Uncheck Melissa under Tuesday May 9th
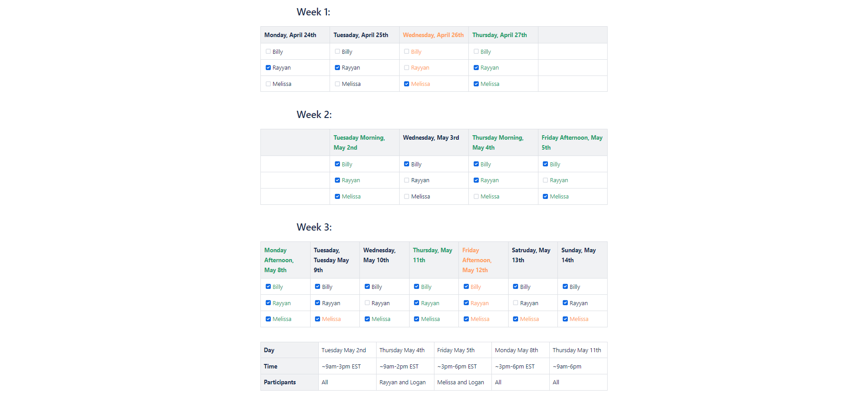Image resolution: width=868 pixels, height=406 pixels. (317, 319)
